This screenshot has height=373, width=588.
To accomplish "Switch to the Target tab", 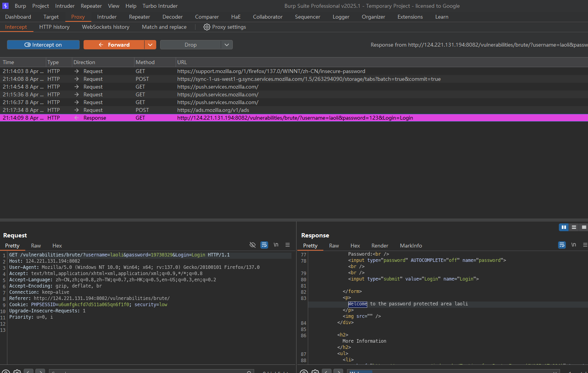I will 51,17.
